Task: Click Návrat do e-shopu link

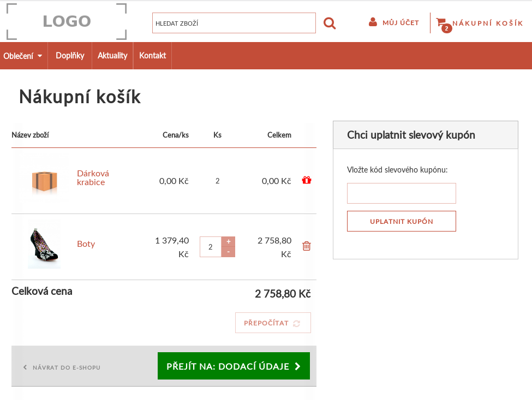Action: [x=62, y=367]
